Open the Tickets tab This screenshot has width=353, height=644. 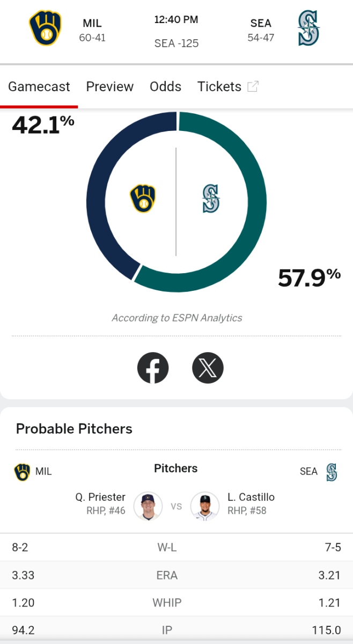point(219,86)
